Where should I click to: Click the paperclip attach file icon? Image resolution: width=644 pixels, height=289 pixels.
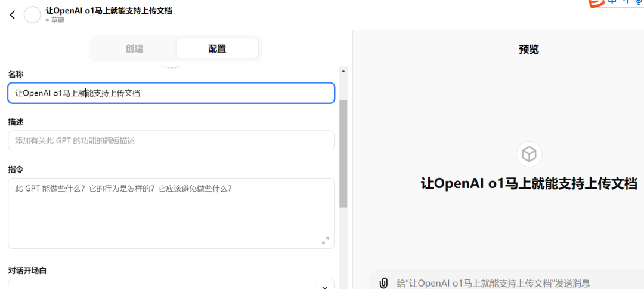384,282
